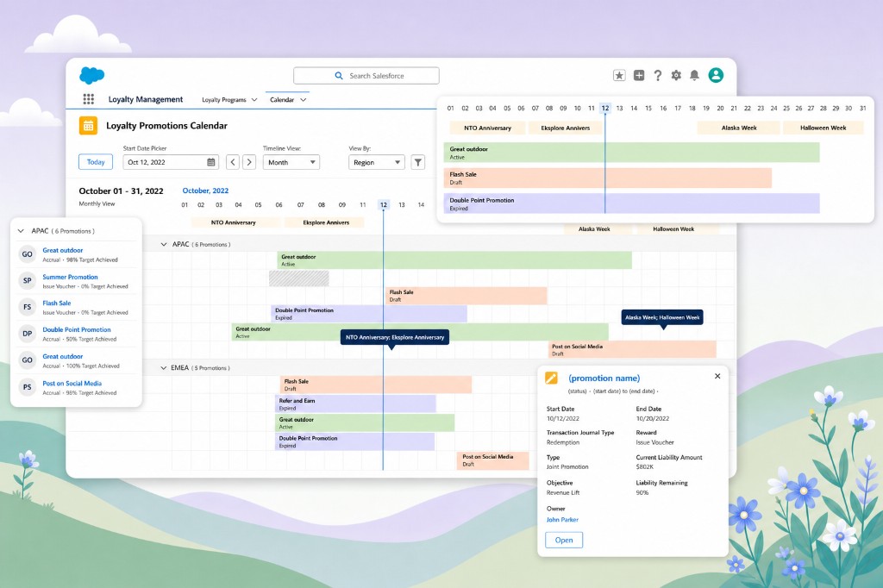
Task: Click the SP avatar for Summer Promotion
Action: point(27,280)
